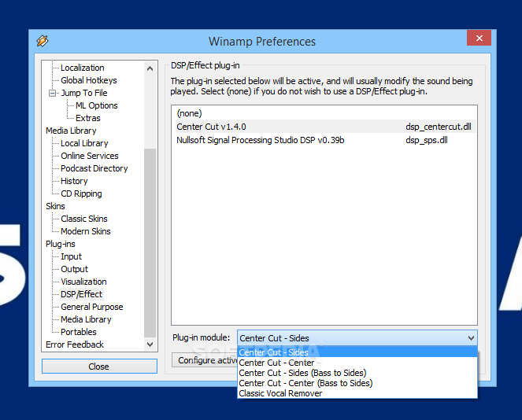Choose Center Cut - Center (Bass to Sides)

point(357,383)
